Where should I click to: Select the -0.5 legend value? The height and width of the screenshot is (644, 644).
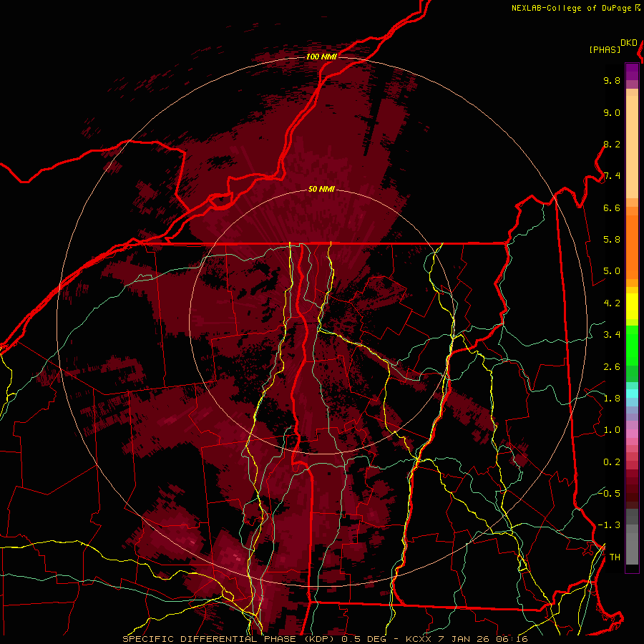609,493
